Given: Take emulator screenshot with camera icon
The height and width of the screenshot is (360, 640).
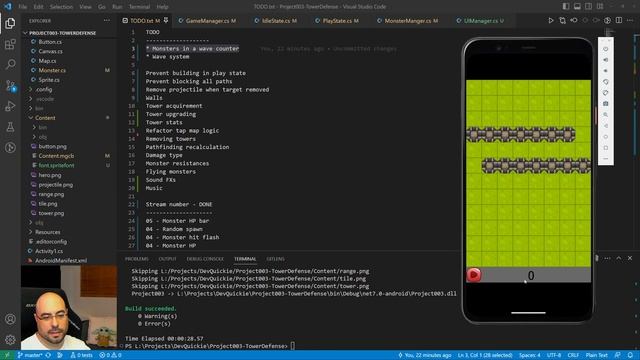Looking at the screenshot, I should click(x=606, y=104).
